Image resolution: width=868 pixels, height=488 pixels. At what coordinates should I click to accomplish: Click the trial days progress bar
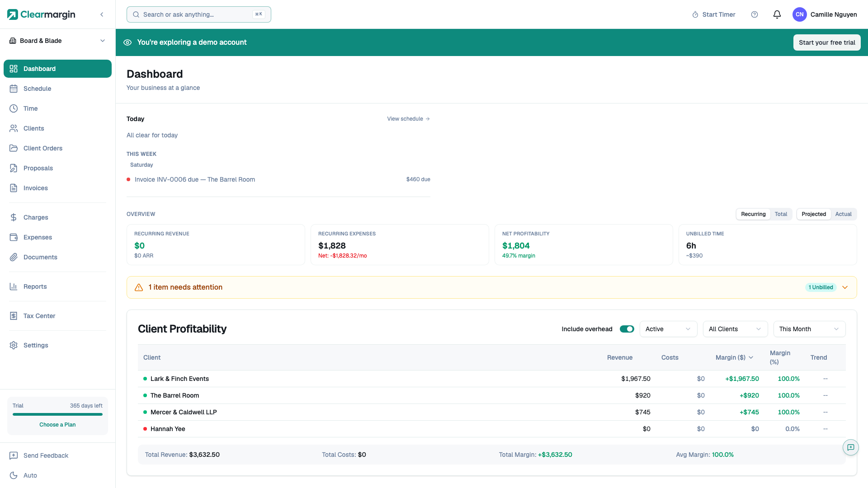coord(57,414)
